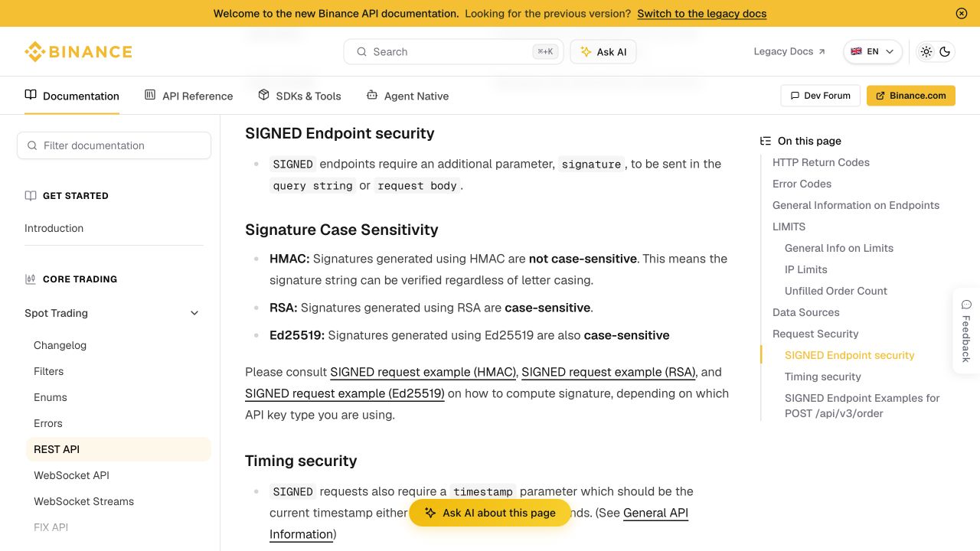Jump to Timing security in outline
Screen dimensions: 980x551
823,377
